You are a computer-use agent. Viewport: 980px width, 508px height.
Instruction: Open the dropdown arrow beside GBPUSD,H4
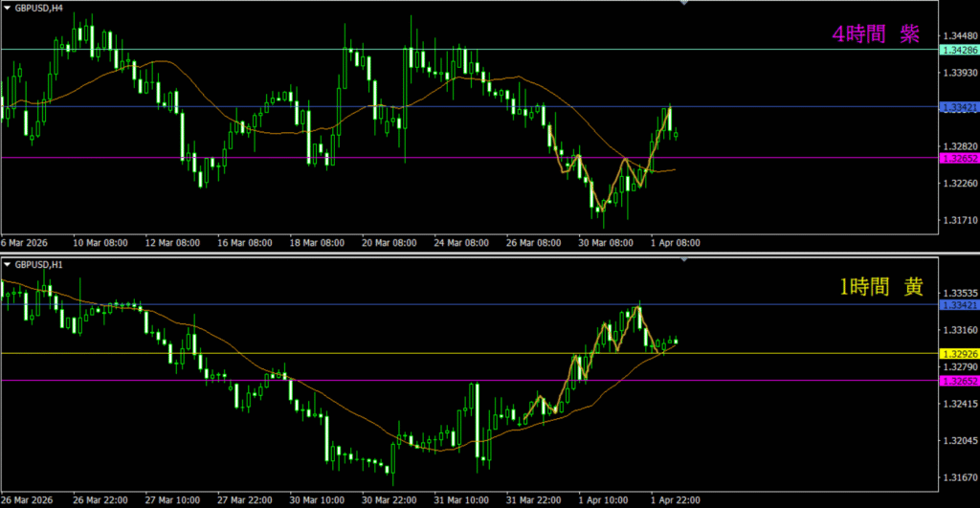(x=7, y=7)
